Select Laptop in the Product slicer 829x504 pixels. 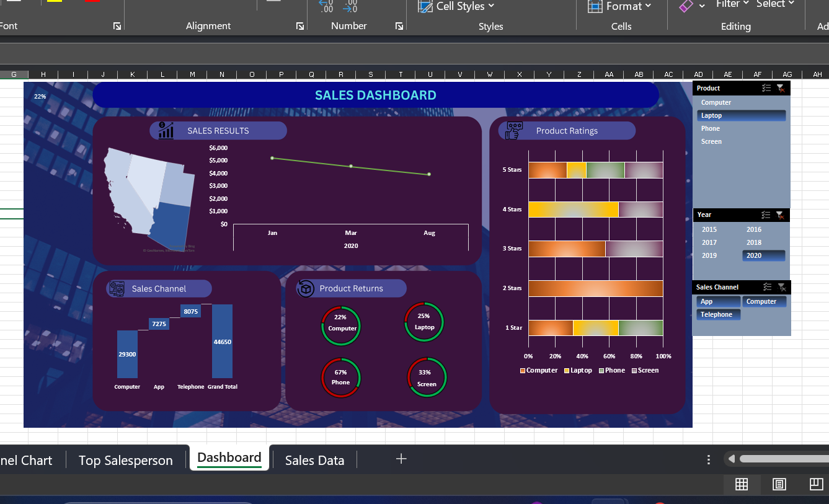[x=741, y=116]
